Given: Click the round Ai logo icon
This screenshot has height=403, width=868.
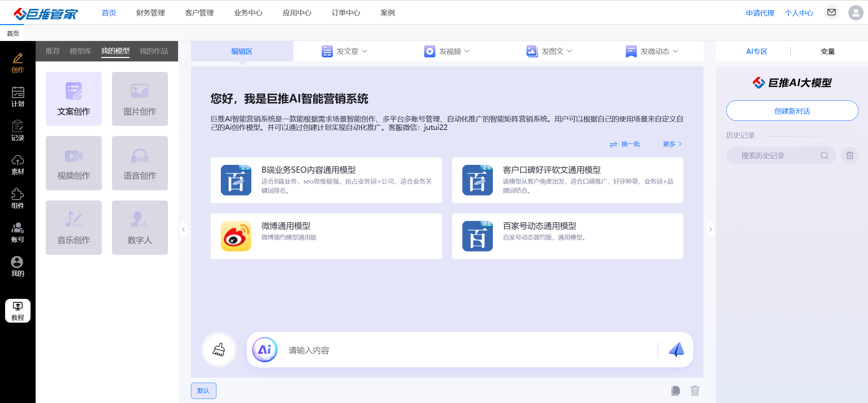Looking at the screenshot, I should point(265,349).
